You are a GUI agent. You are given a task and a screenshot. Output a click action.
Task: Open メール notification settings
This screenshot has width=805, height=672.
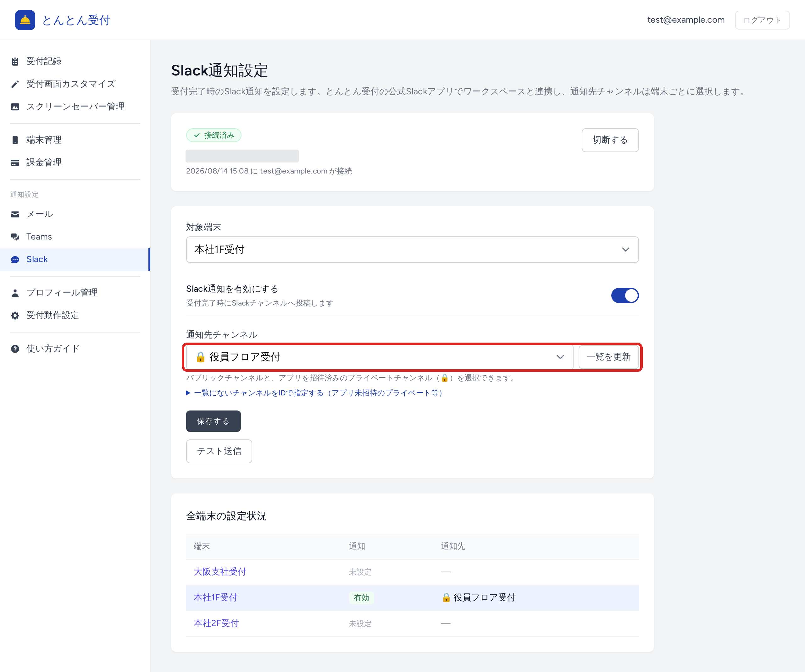(x=75, y=214)
